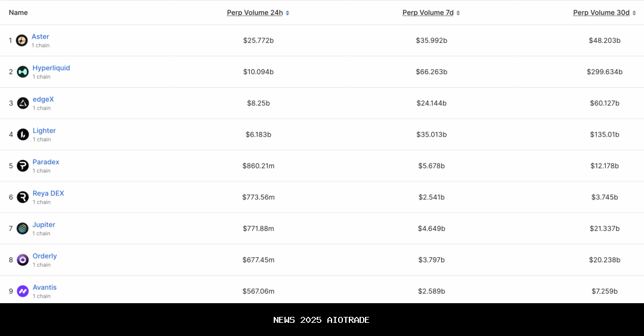The image size is (644, 336).
Task: Open the Paradex protocol link
Action: [46, 162]
